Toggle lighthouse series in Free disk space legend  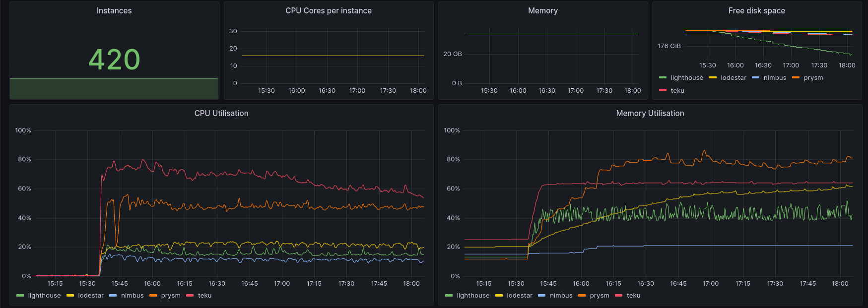point(687,78)
